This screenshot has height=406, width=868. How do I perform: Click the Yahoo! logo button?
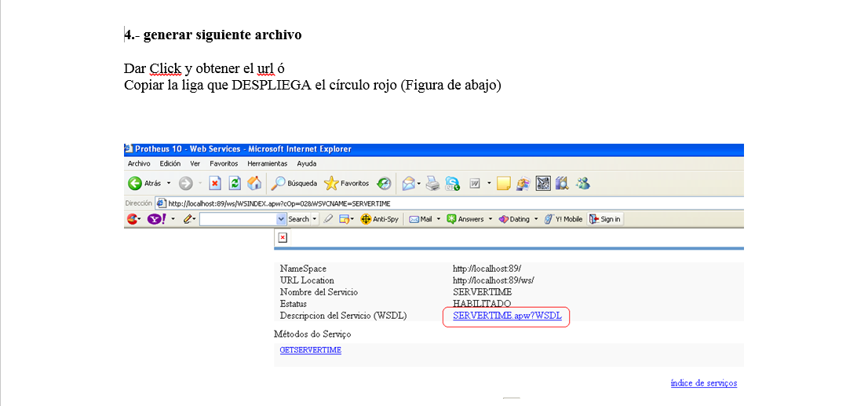pos(157,219)
